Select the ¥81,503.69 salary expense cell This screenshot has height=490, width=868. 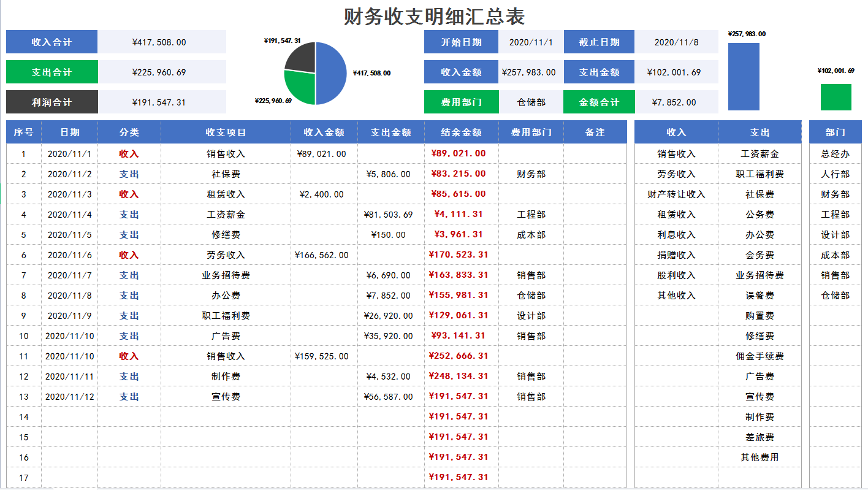tap(391, 215)
